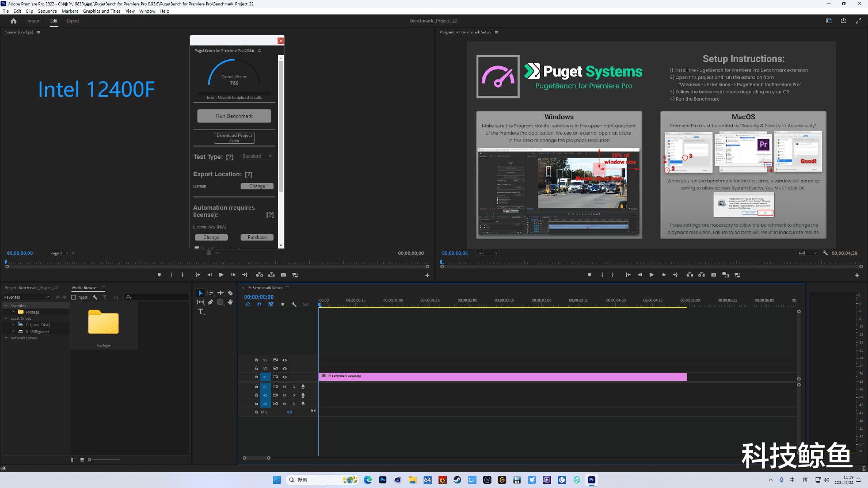The width and height of the screenshot is (868, 488).
Task: Select the Type tool
Action: (201, 311)
